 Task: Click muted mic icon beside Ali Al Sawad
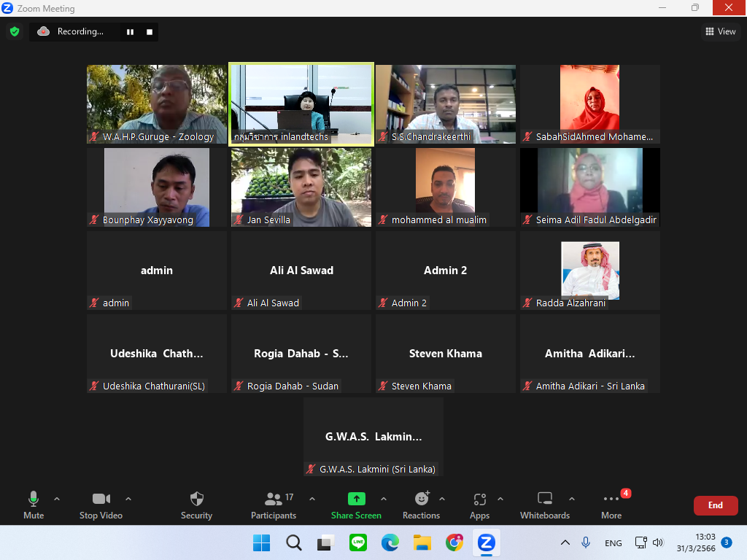[239, 303]
